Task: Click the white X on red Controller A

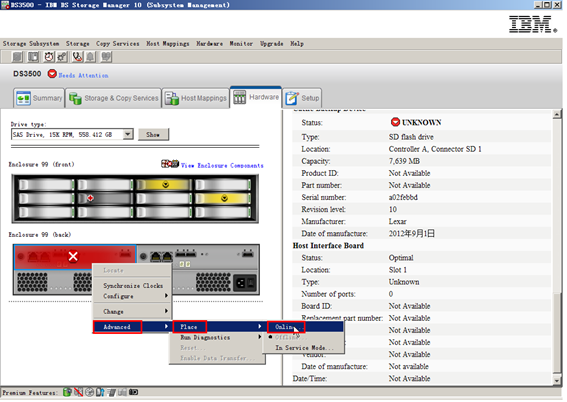Action: tap(73, 257)
